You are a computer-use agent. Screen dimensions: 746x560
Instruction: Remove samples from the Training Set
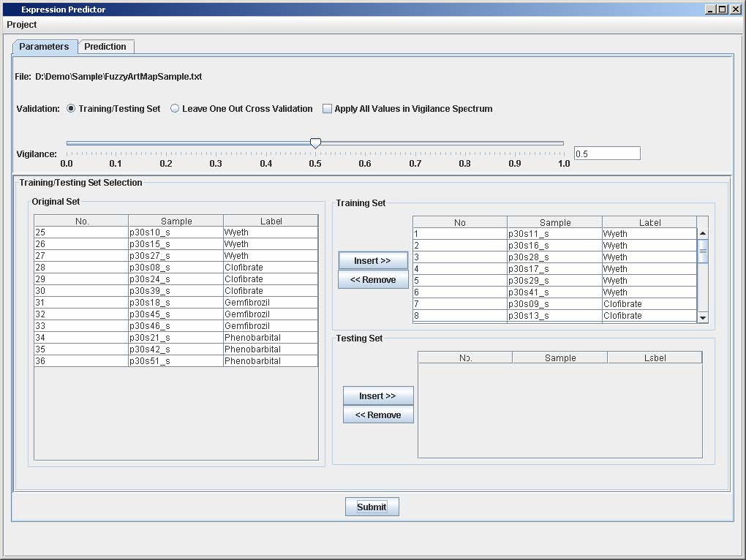373,279
